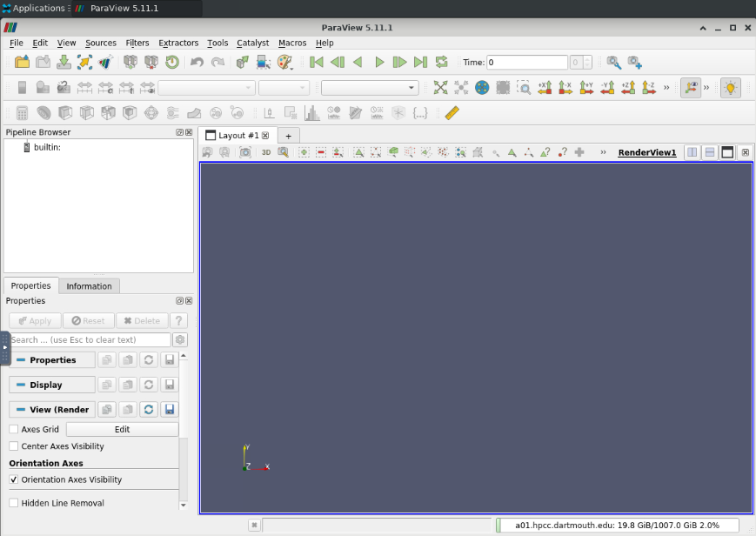
Task: Click the Reset Camera icon
Action: [440, 87]
